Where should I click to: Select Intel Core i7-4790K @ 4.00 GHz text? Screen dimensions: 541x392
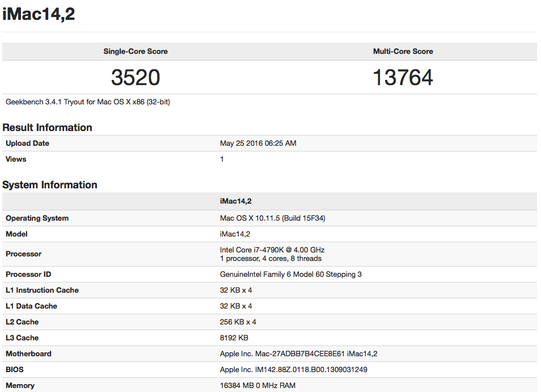point(272,250)
